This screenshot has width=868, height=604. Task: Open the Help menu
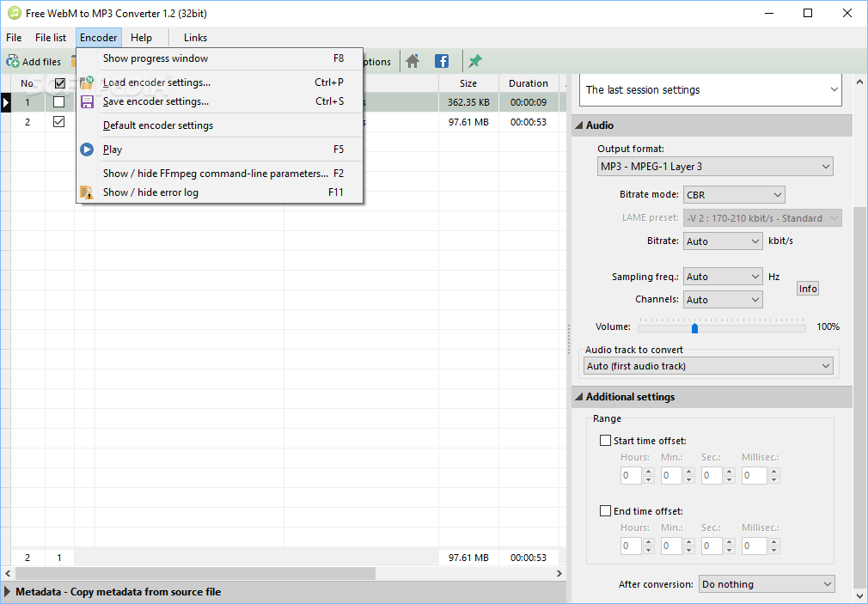coord(141,38)
